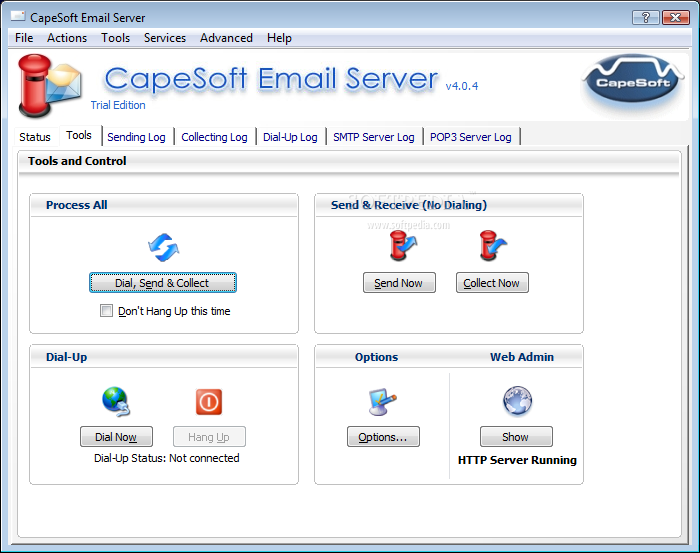Open the Actions menu

(67, 38)
